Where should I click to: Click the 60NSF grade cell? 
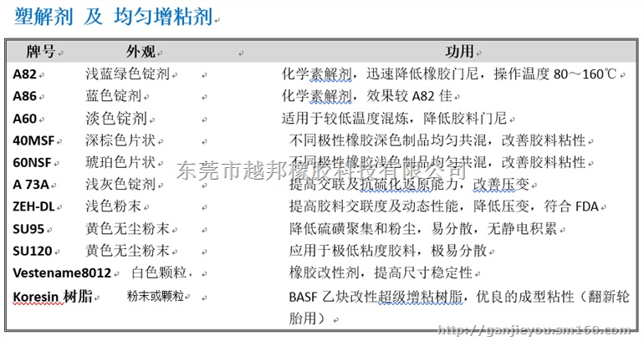click(x=32, y=162)
